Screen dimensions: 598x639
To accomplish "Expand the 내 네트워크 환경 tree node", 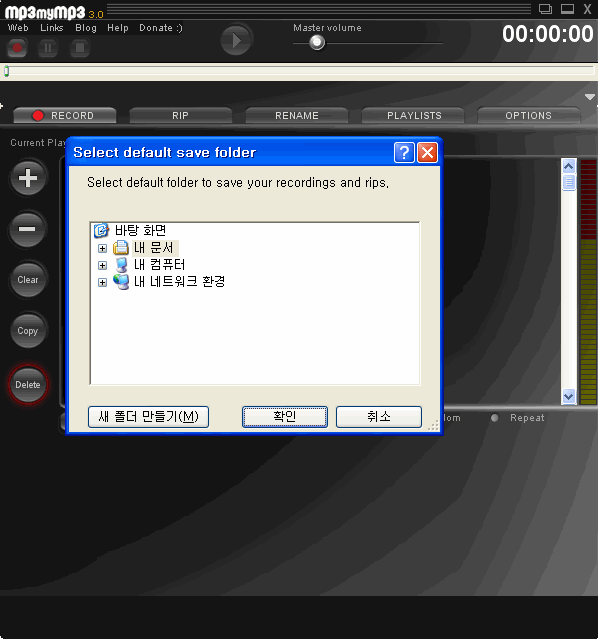I will [x=102, y=282].
